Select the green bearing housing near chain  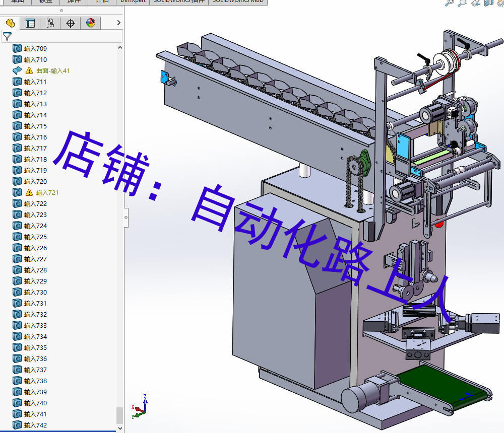point(365,163)
